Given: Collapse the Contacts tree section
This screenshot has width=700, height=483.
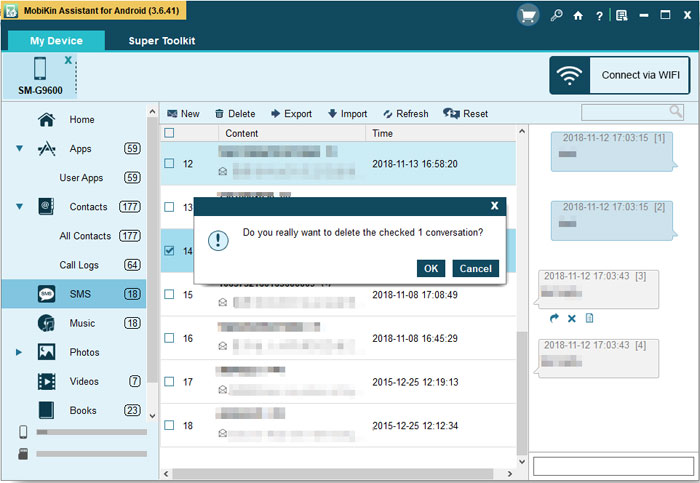Looking at the screenshot, I should (20, 207).
